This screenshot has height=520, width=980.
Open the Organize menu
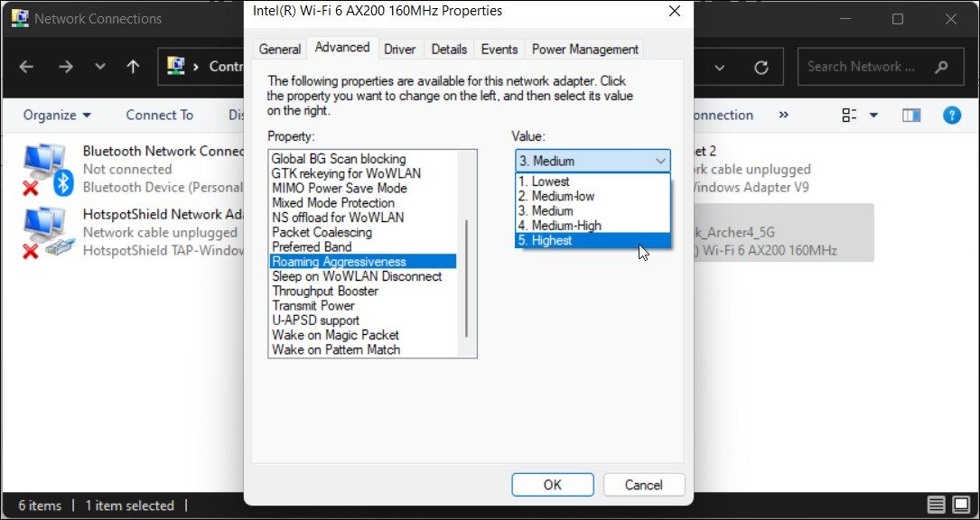(x=57, y=115)
